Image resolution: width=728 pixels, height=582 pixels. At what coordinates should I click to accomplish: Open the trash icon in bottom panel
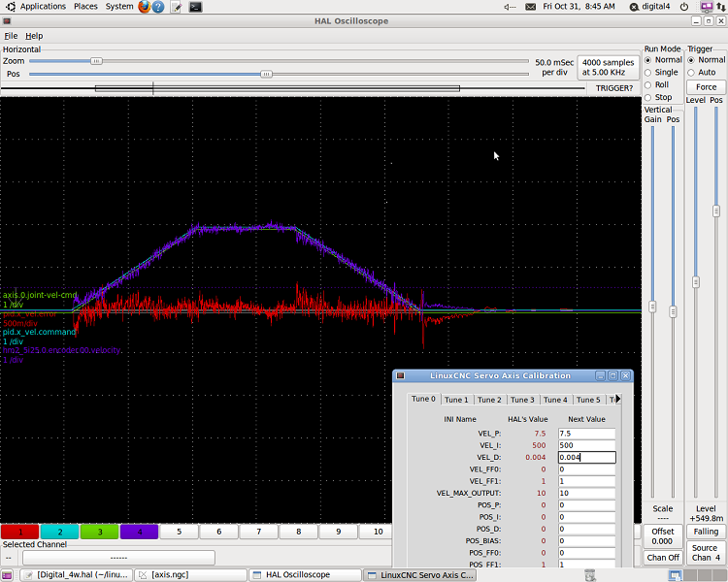point(589,575)
